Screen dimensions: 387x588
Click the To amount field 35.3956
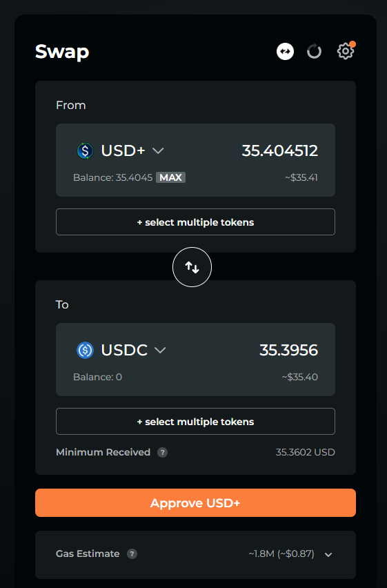(289, 351)
